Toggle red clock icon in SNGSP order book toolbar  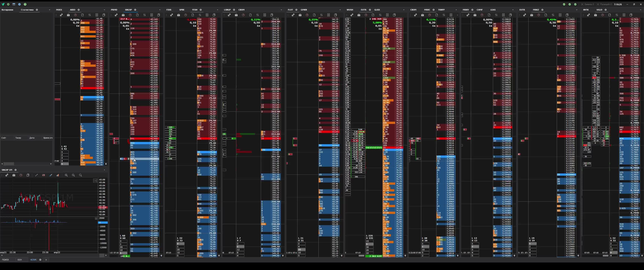pos(130,15)
